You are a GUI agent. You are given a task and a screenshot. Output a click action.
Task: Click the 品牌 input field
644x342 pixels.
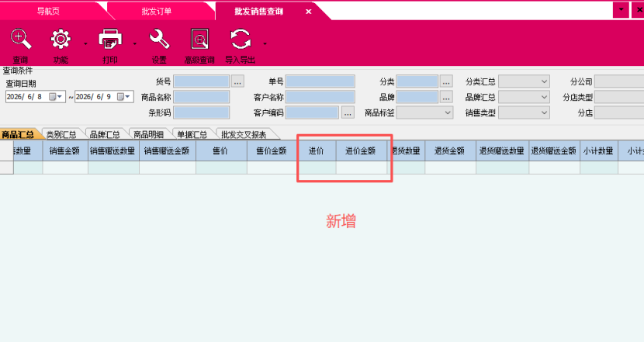pos(417,97)
